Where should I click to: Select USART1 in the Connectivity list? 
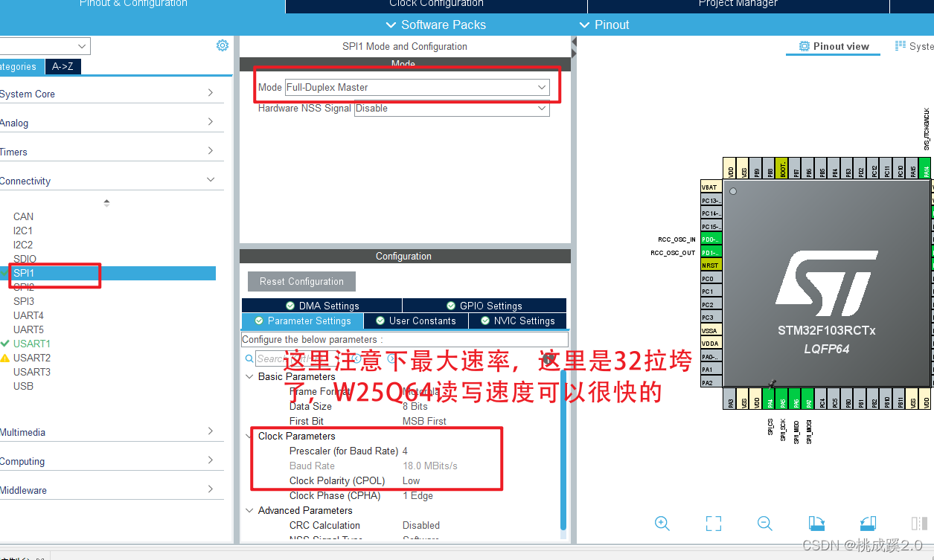point(31,344)
